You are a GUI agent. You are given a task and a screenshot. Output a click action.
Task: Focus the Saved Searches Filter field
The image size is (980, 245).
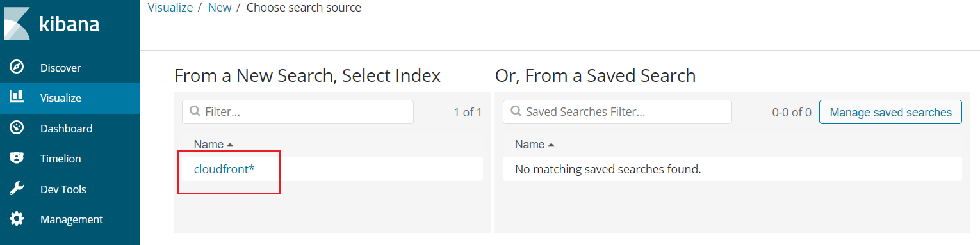617,112
